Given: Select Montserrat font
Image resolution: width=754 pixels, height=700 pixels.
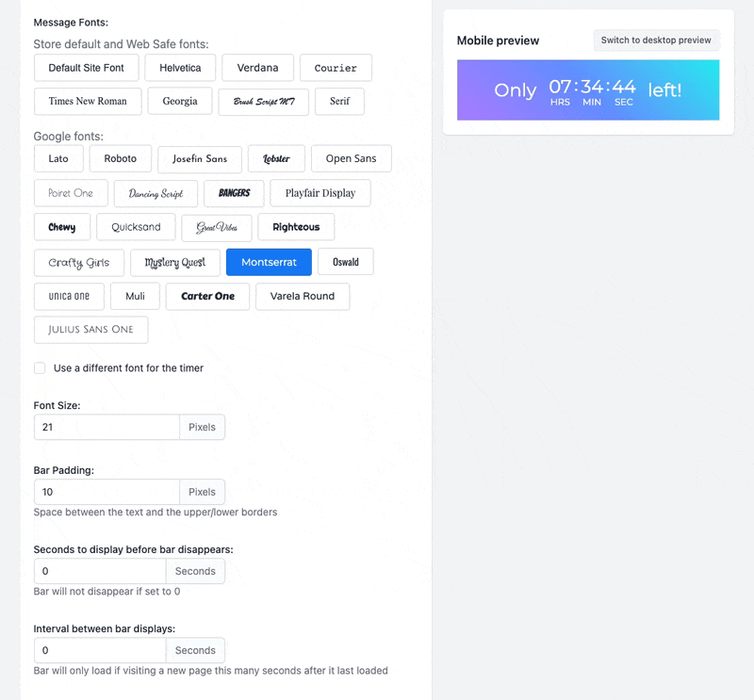Looking at the screenshot, I should coord(269,262).
